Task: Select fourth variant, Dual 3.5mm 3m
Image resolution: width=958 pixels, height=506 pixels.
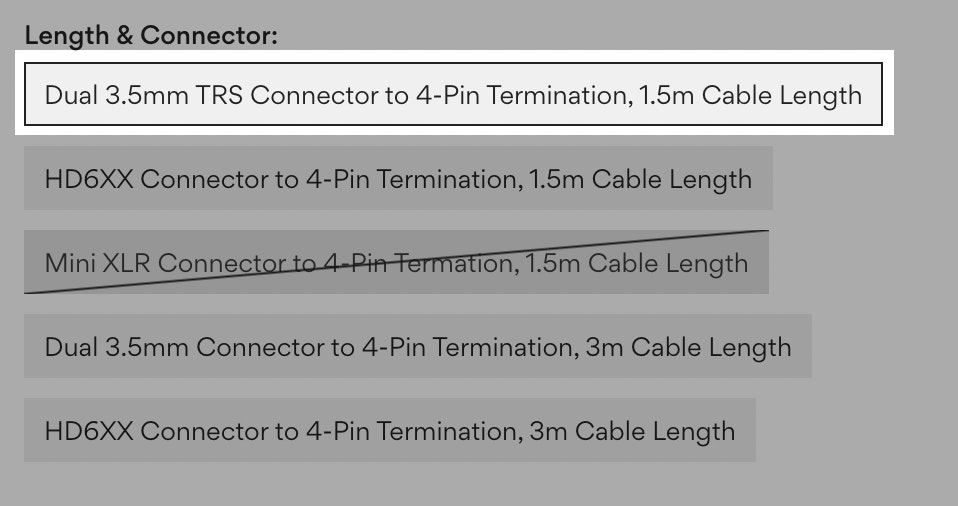Action: [x=417, y=347]
